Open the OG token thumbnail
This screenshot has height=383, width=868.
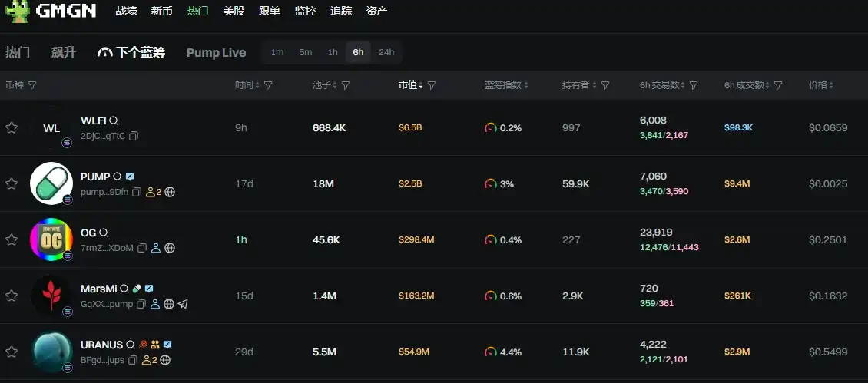coord(51,239)
